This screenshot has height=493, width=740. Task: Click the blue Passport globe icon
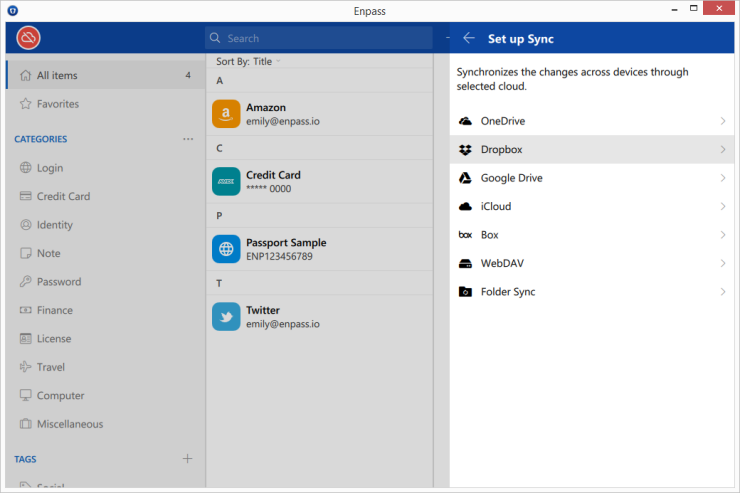click(226, 249)
